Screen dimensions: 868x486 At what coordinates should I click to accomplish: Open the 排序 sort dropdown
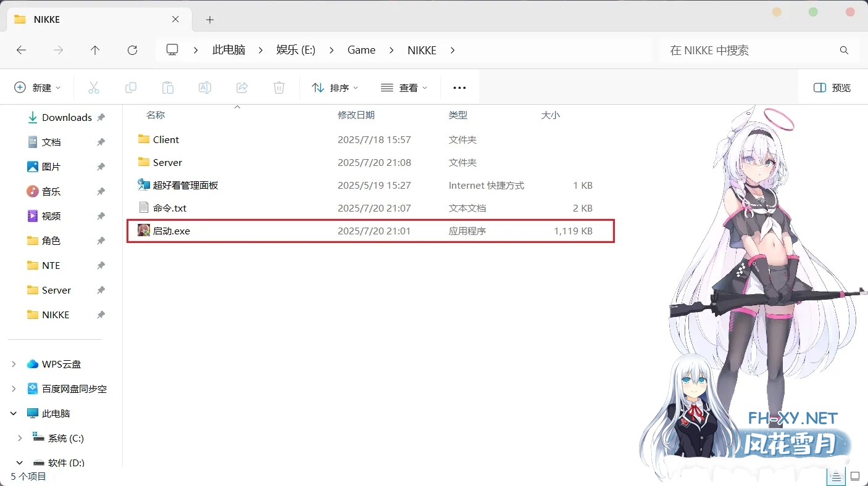(x=335, y=88)
